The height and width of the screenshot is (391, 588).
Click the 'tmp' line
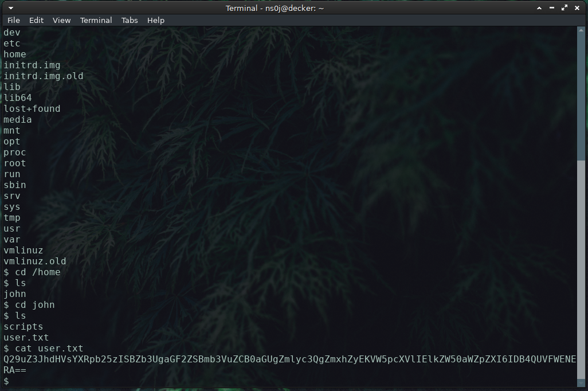[11, 218]
